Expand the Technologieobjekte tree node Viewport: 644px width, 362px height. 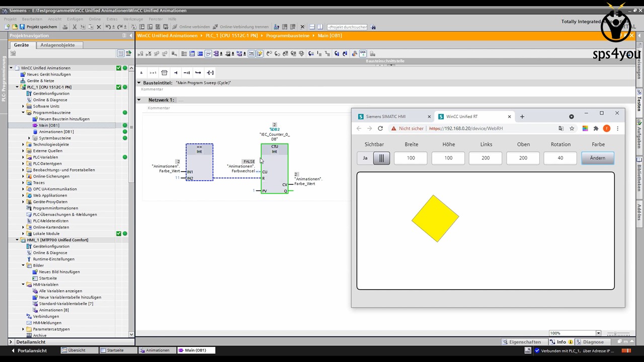pos(23,144)
